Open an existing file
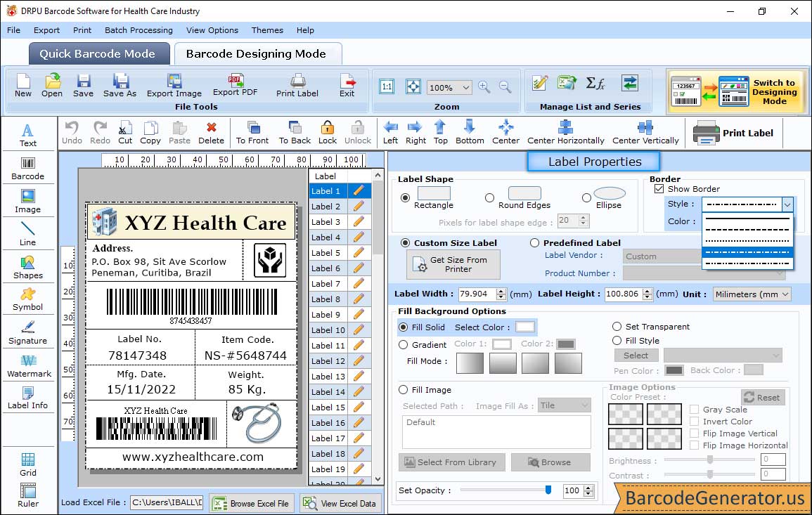 pos(52,86)
